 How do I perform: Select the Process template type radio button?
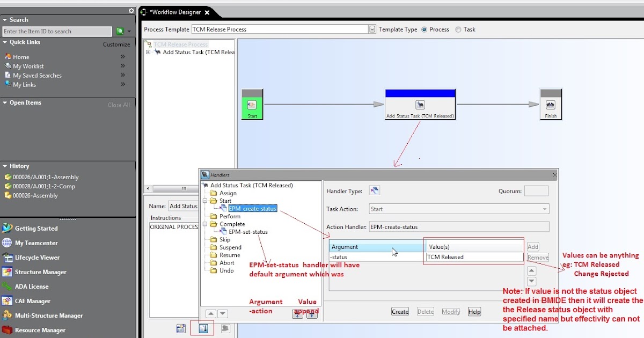(x=423, y=30)
